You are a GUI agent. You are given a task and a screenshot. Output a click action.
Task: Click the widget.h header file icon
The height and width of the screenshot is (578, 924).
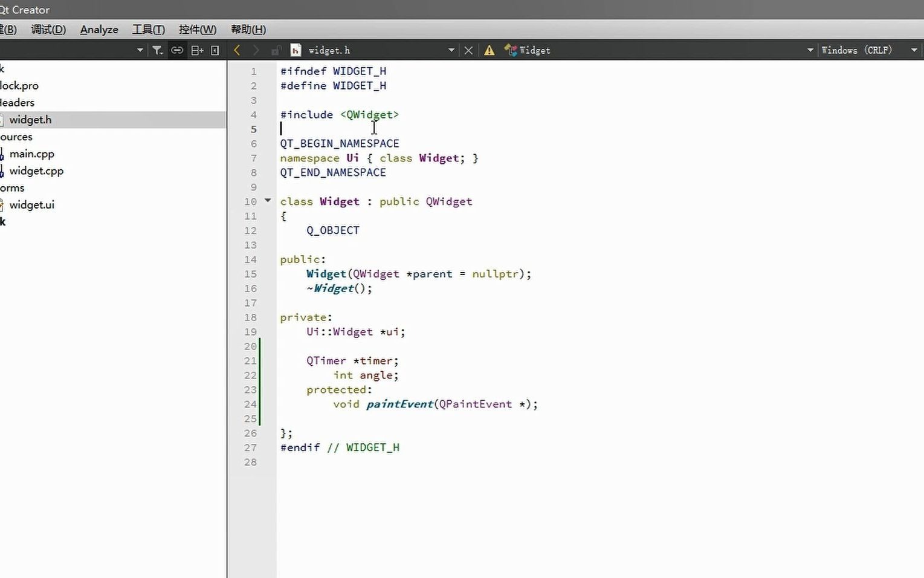coord(296,50)
